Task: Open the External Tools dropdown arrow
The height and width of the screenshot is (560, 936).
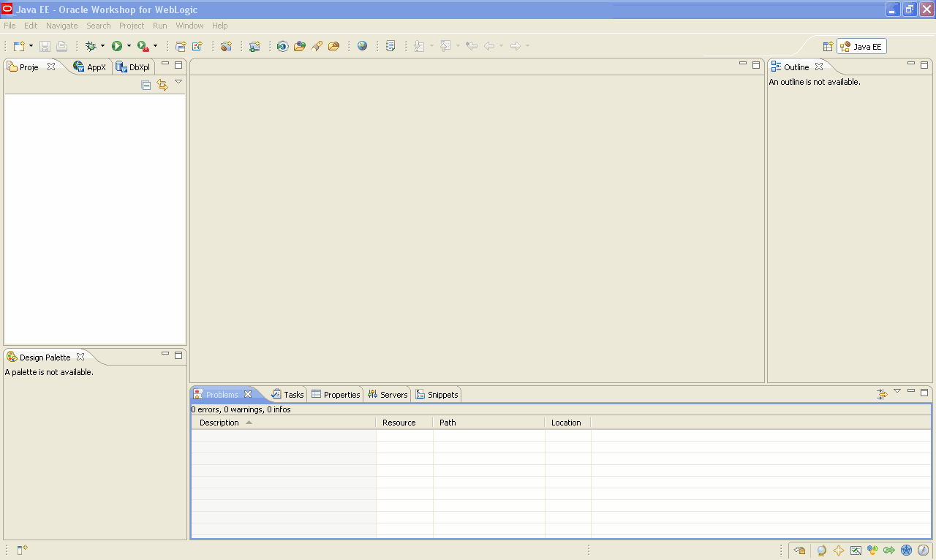Action: (x=155, y=46)
